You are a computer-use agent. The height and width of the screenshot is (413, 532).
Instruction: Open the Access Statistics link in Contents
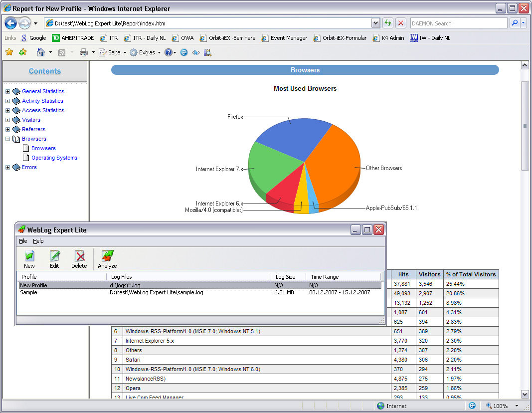tap(43, 110)
